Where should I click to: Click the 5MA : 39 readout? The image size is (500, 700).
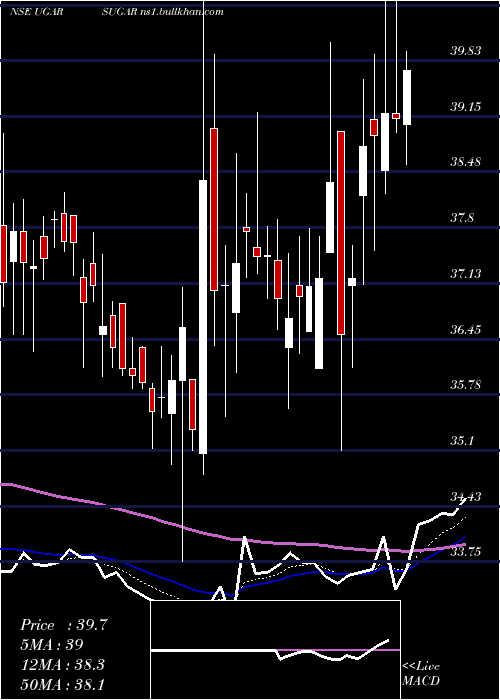[52, 645]
